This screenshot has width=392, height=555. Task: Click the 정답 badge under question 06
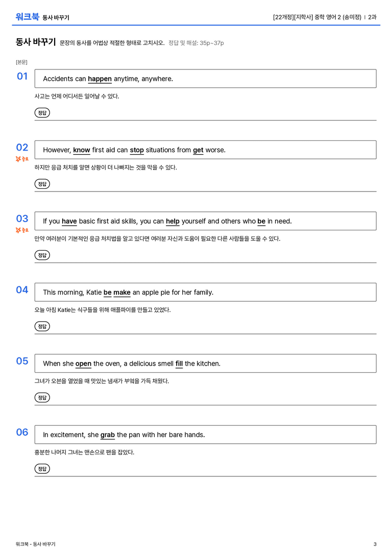pyautogui.click(x=42, y=468)
